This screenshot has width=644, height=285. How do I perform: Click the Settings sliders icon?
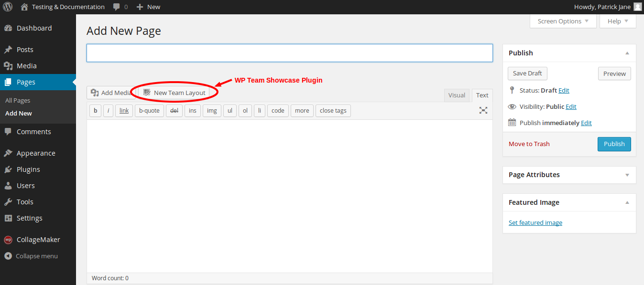tap(8, 218)
